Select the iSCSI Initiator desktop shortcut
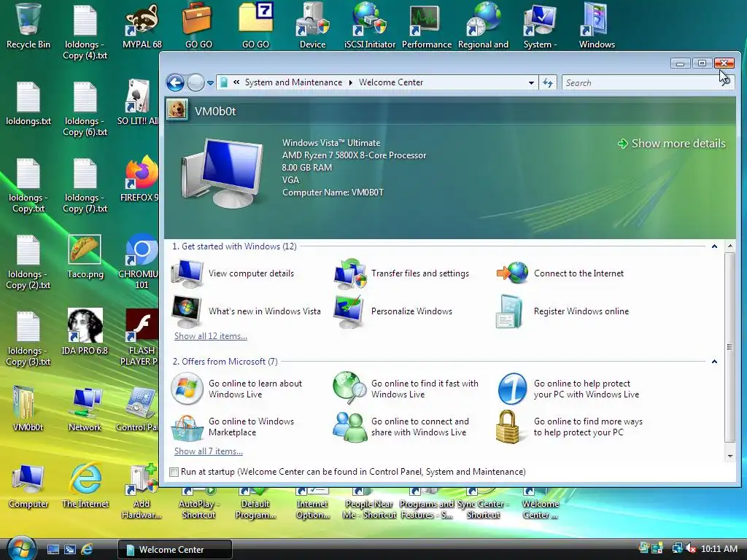Screen dimensions: 747x560 pyautogui.click(x=370, y=26)
